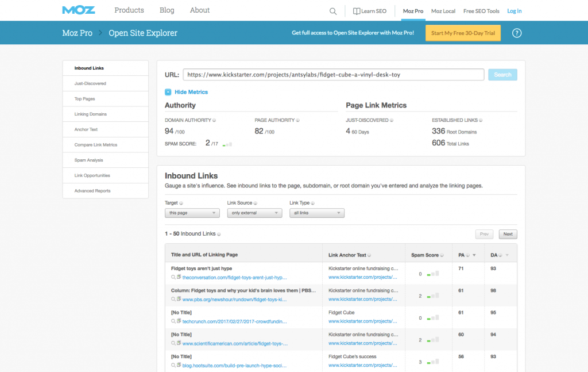The width and height of the screenshot is (588, 372).
Task: Open the Blog menu item
Action: [167, 10]
